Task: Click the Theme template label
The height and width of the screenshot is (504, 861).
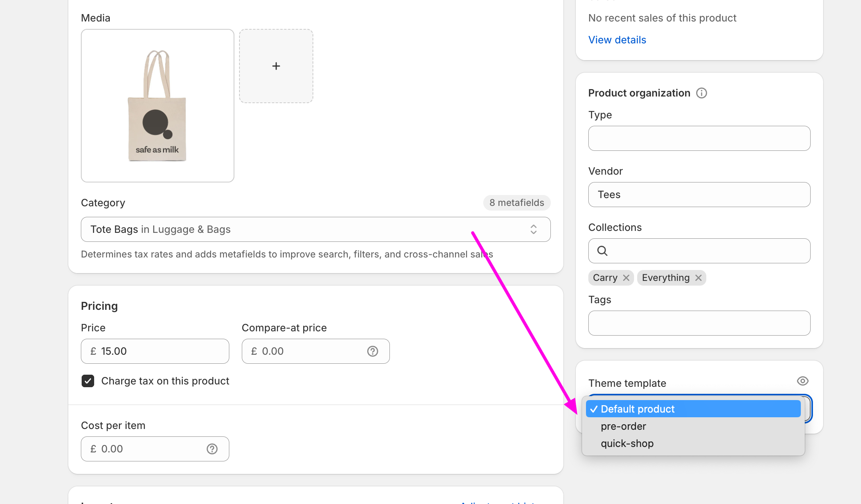Action: pos(627,383)
